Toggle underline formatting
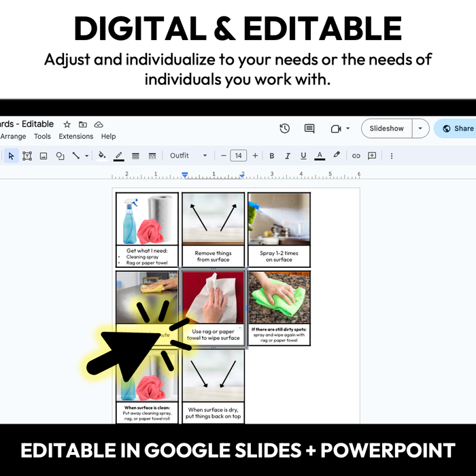 tap(303, 156)
